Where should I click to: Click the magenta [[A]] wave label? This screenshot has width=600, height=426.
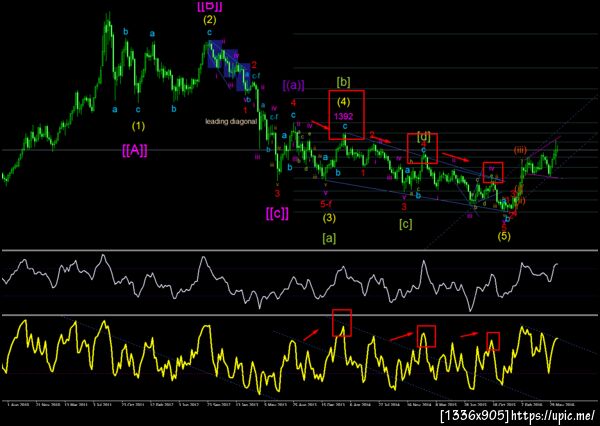pos(134,151)
